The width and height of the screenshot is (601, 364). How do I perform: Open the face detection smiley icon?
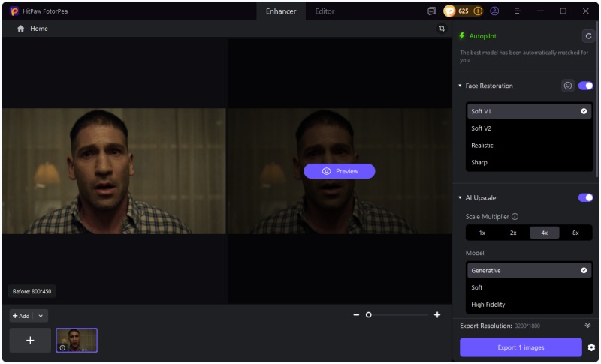[568, 86]
